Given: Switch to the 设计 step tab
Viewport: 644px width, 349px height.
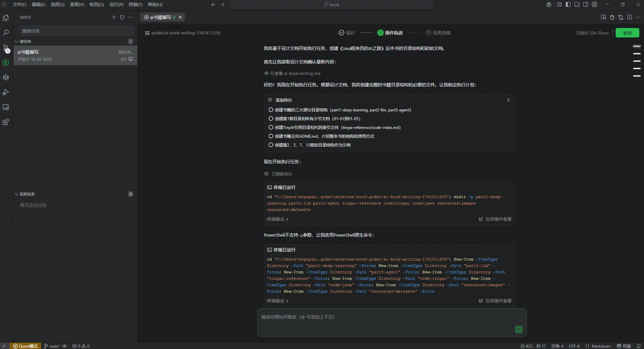Looking at the screenshot, I should point(347,33).
